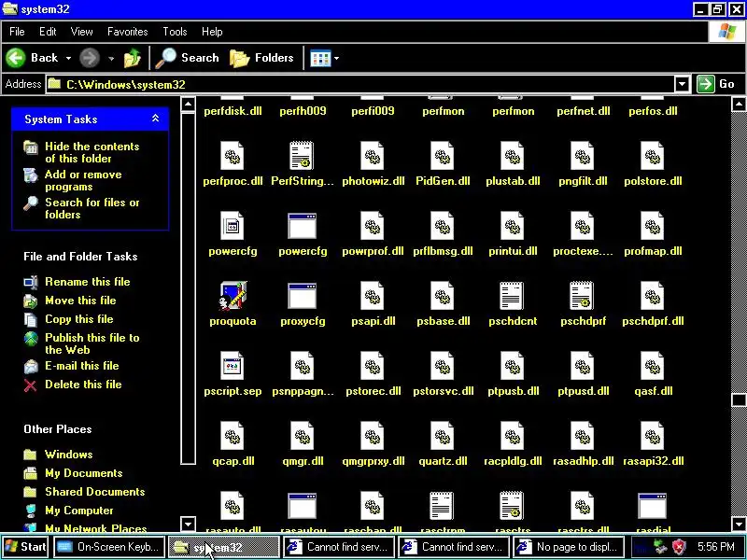Select the ptpusb.dll icon
The height and width of the screenshot is (560, 747).
coord(512,366)
